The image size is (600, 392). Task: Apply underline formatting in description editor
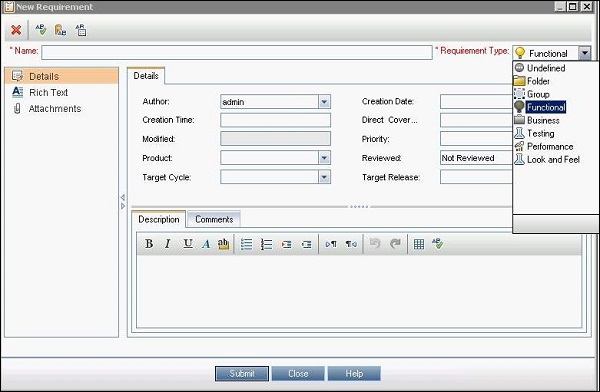click(188, 244)
